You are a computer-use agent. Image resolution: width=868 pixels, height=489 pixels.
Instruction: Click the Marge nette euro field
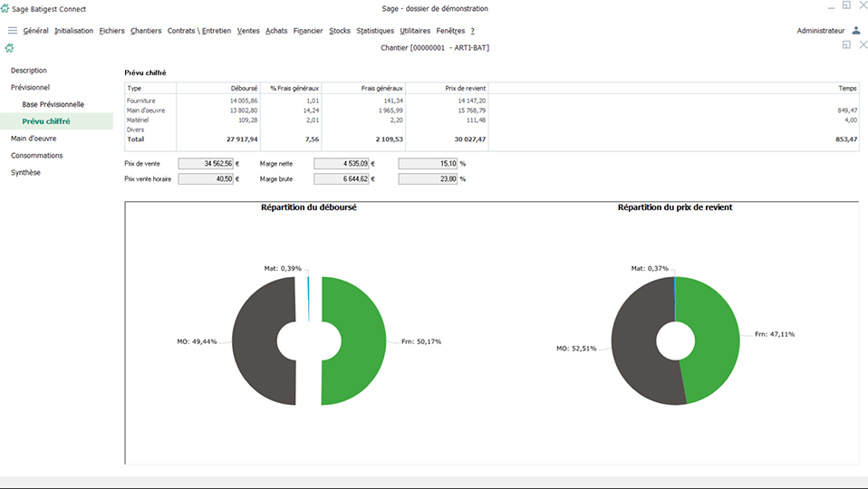tap(342, 164)
